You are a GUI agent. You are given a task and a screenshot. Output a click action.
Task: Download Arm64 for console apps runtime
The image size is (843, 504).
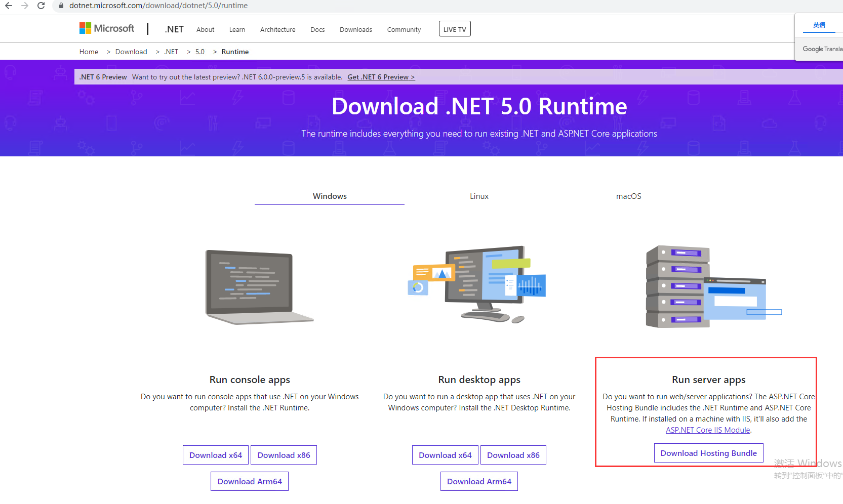pos(250,481)
